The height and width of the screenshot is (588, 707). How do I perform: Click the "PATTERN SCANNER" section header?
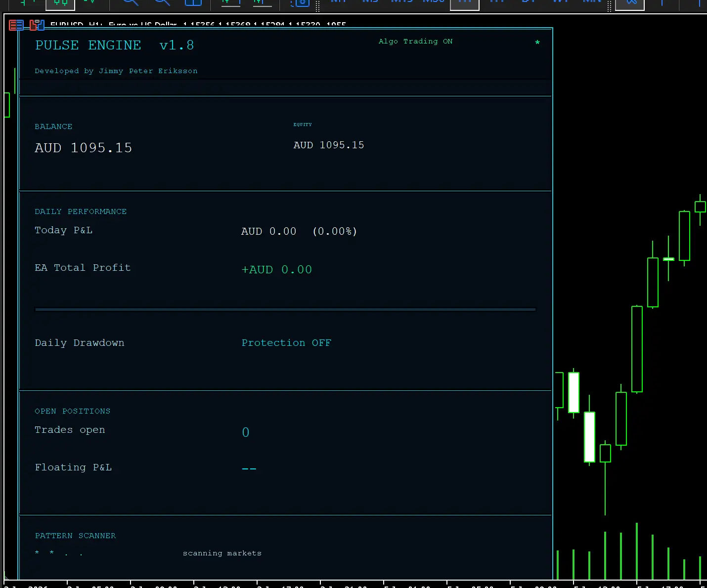click(75, 536)
